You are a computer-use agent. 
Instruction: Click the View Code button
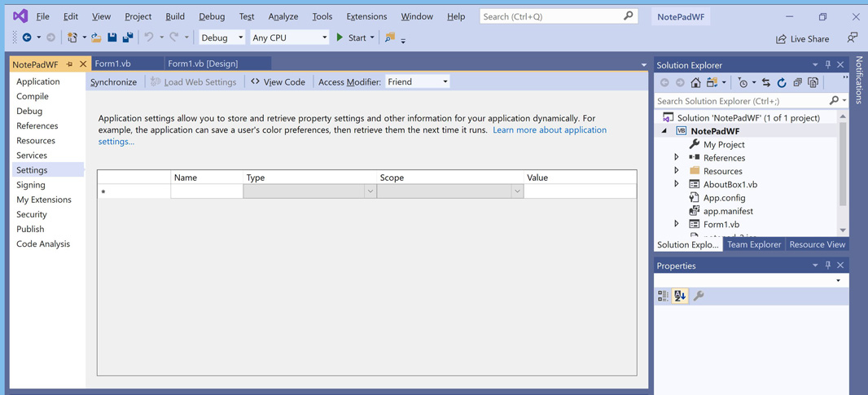[278, 81]
